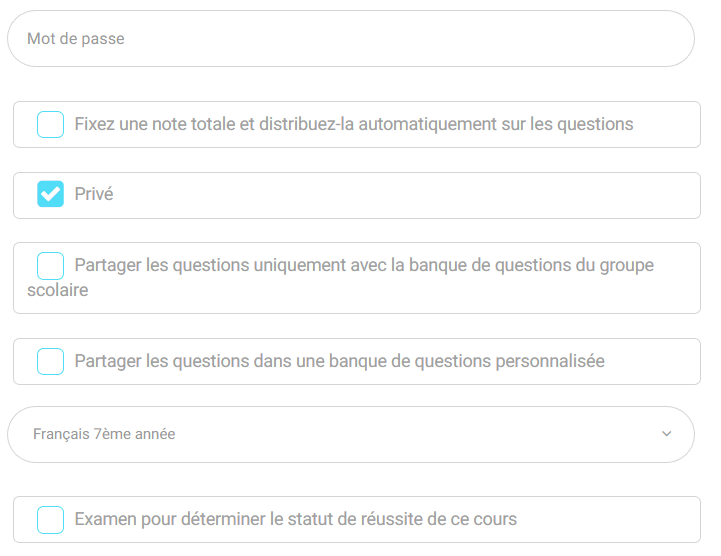Click the word "scolaire" on the wrapped line
This screenshot has height=556, width=721.
(x=58, y=291)
